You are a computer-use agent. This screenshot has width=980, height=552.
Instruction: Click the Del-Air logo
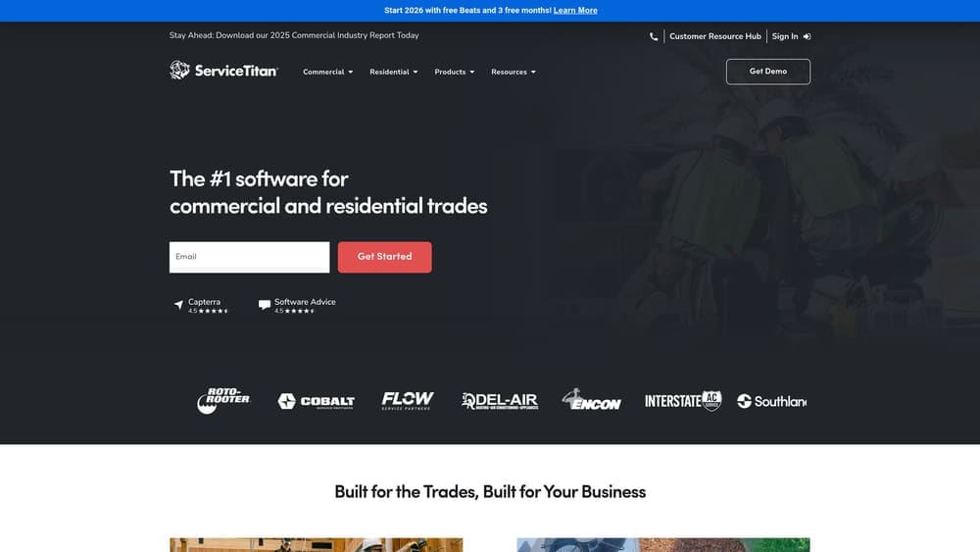coord(500,401)
